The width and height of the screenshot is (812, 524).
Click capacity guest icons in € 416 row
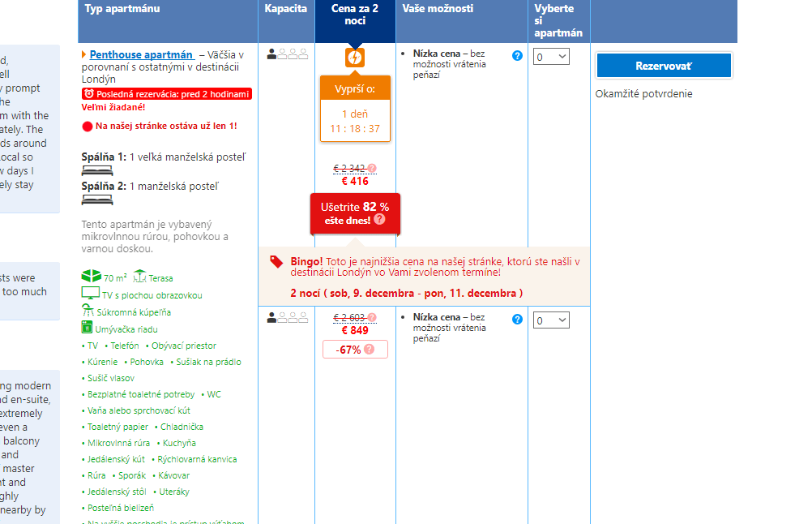(287, 54)
